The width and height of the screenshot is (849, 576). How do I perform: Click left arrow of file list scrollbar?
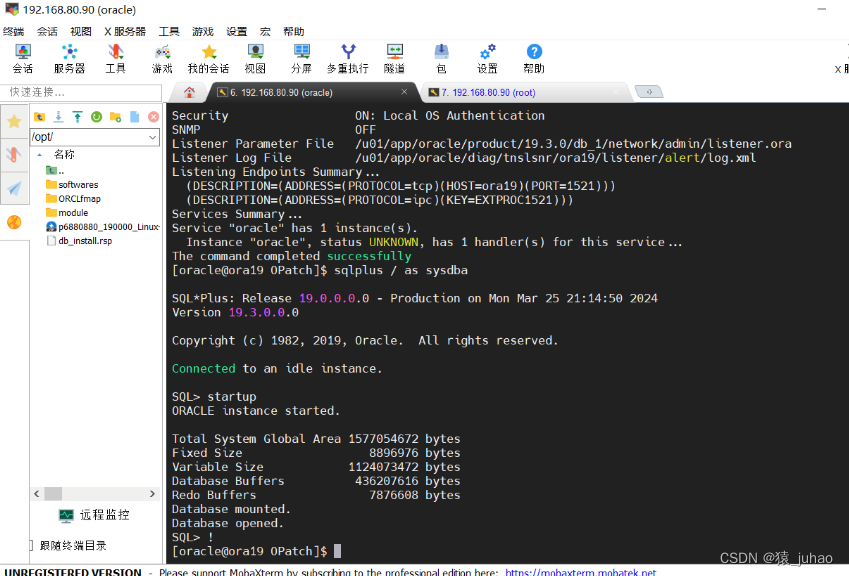(36, 494)
